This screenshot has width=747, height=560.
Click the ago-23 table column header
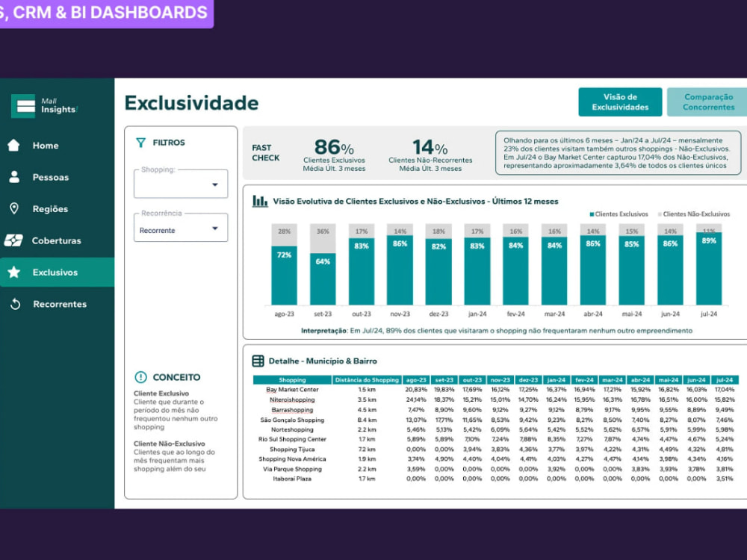point(416,380)
